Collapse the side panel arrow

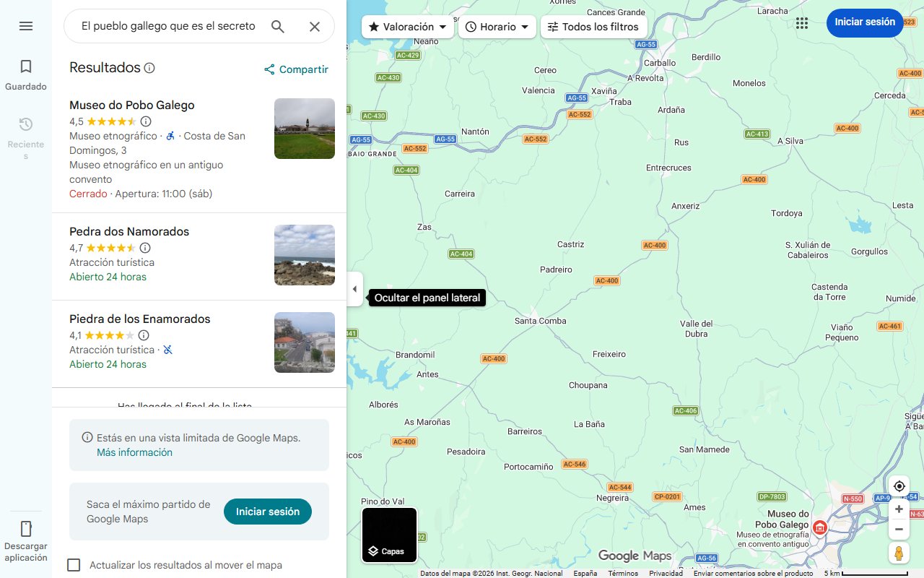click(354, 289)
